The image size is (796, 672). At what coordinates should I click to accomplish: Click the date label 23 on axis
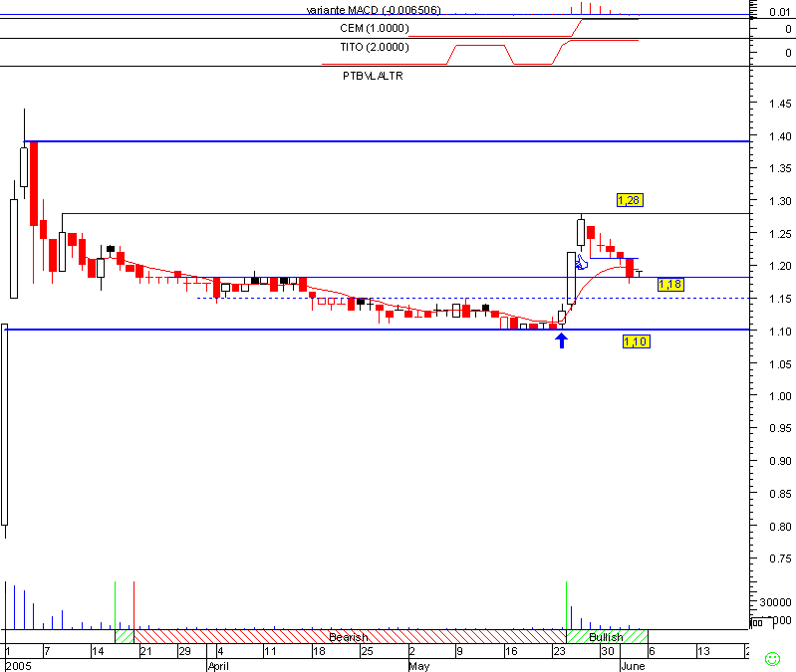560,651
